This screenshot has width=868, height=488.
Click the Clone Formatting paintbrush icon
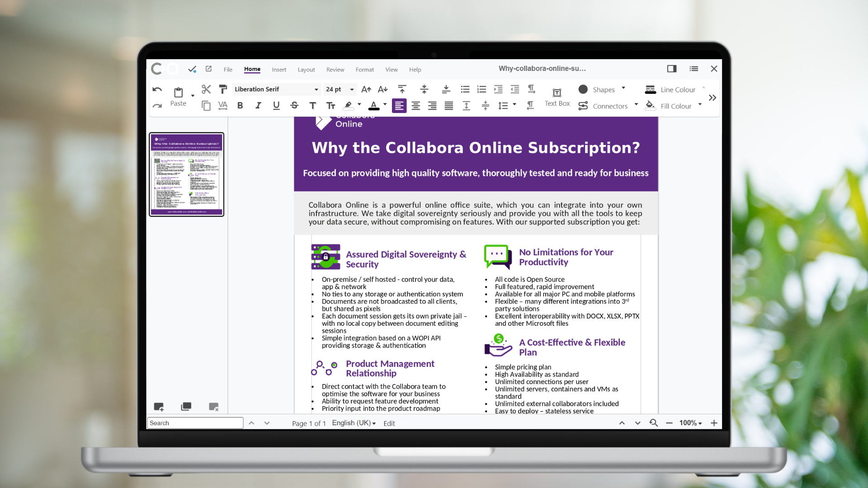pos(223,89)
